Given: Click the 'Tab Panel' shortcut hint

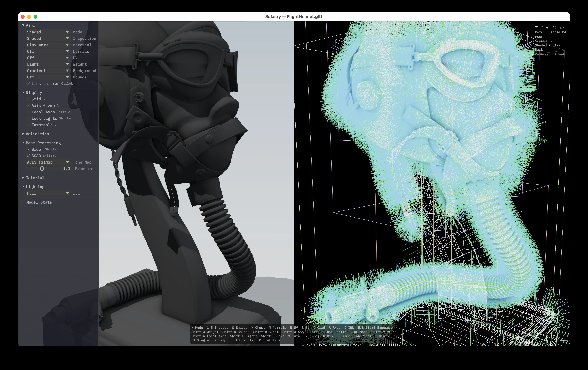Looking at the screenshot, I should coord(363,336).
